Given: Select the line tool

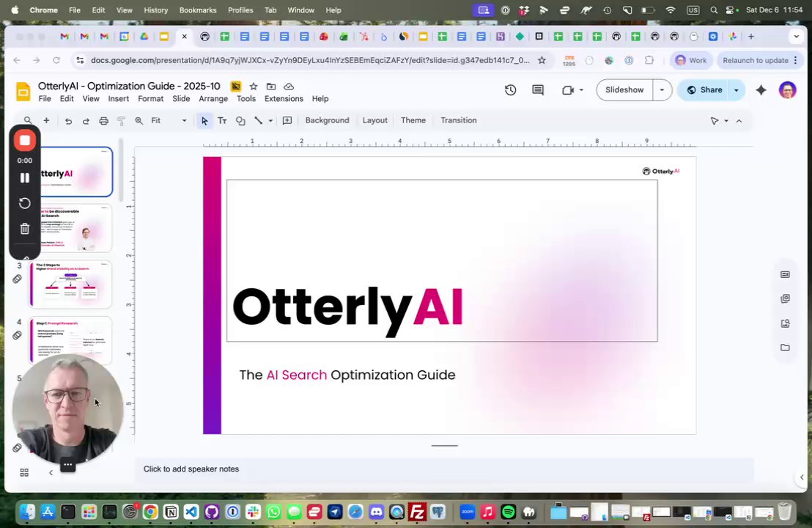Looking at the screenshot, I should click(259, 121).
